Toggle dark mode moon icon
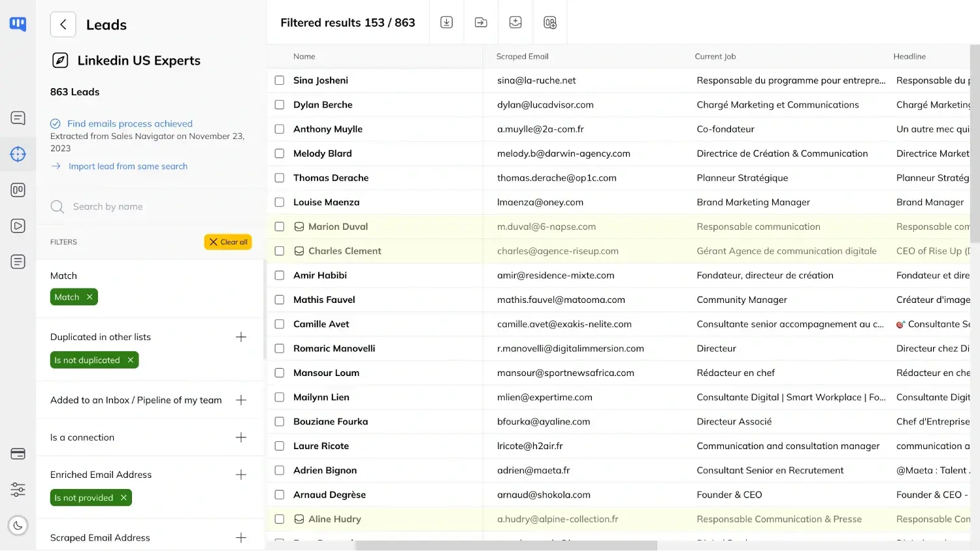The width and height of the screenshot is (980, 551). (x=18, y=526)
